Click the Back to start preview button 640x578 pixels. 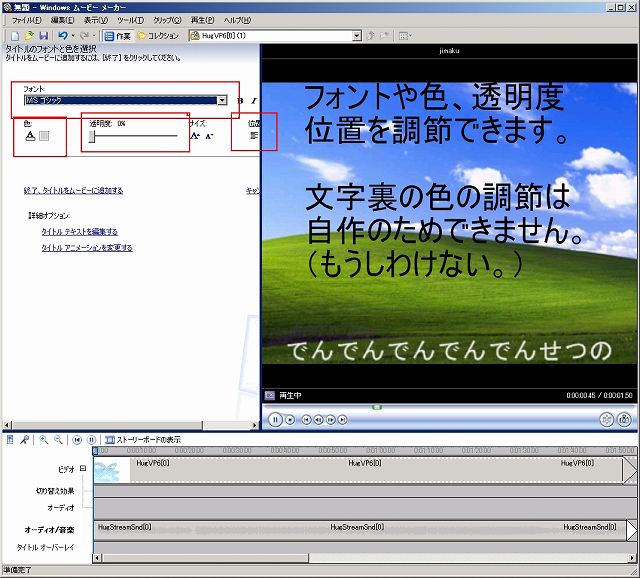pos(306,420)
